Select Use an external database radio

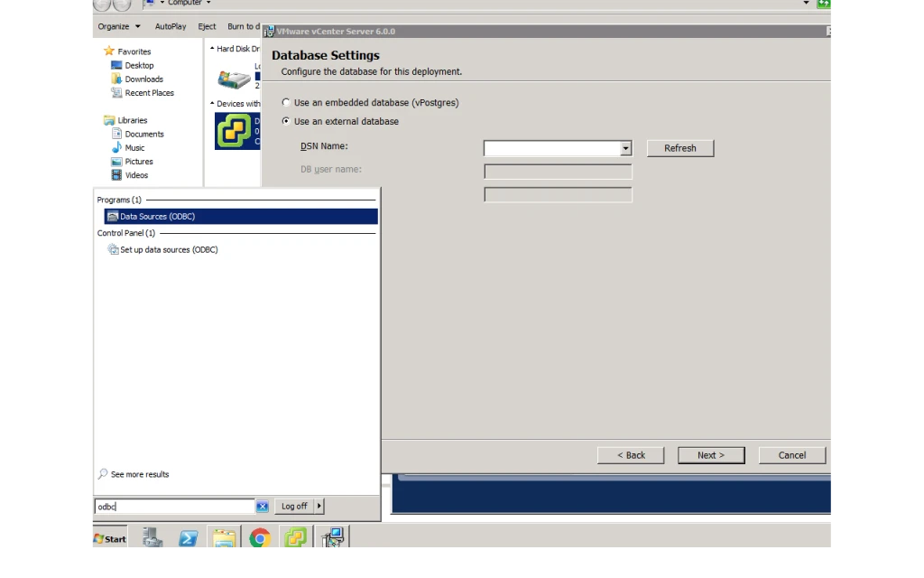(286, 121)
